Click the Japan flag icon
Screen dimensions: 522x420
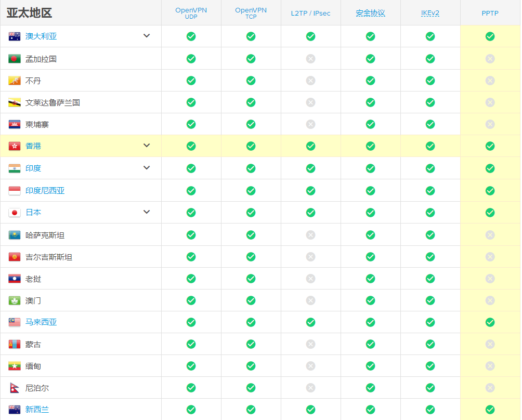point(15,212)
